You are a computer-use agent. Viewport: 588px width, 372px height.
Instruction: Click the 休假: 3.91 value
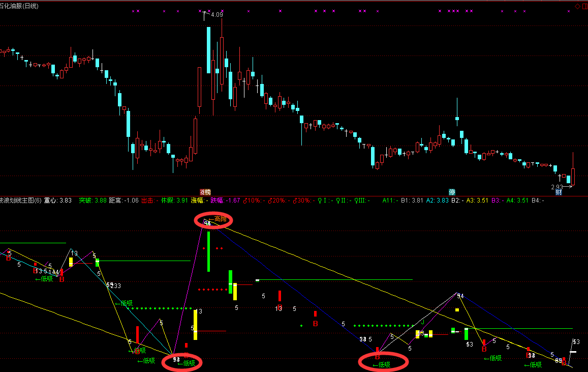tap(174, 201)
